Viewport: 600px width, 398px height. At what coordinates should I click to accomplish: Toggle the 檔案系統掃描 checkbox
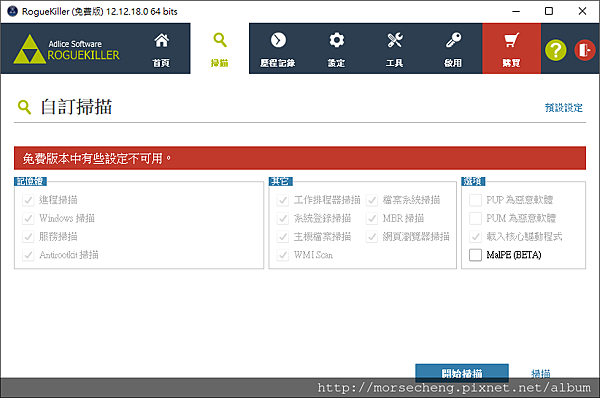(372, 200)
